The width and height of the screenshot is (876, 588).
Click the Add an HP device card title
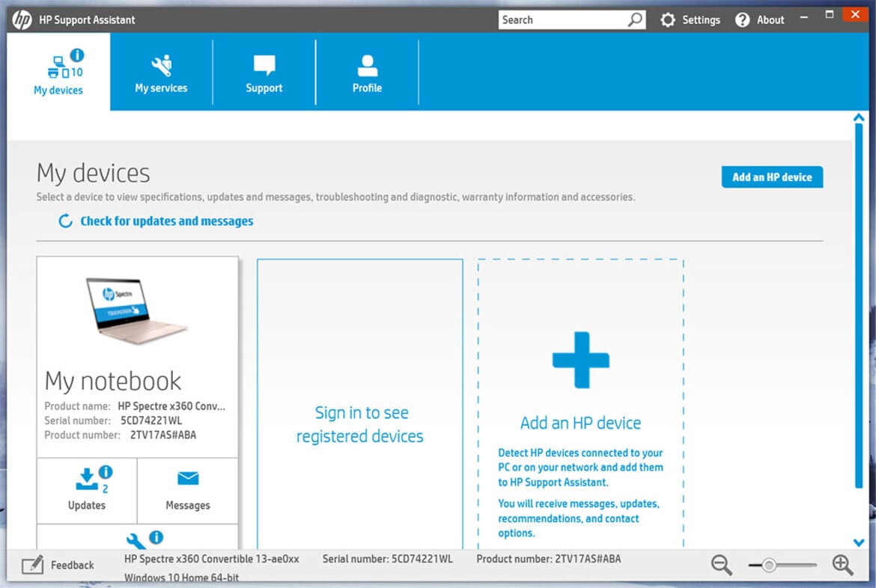(x=580, y=423)
